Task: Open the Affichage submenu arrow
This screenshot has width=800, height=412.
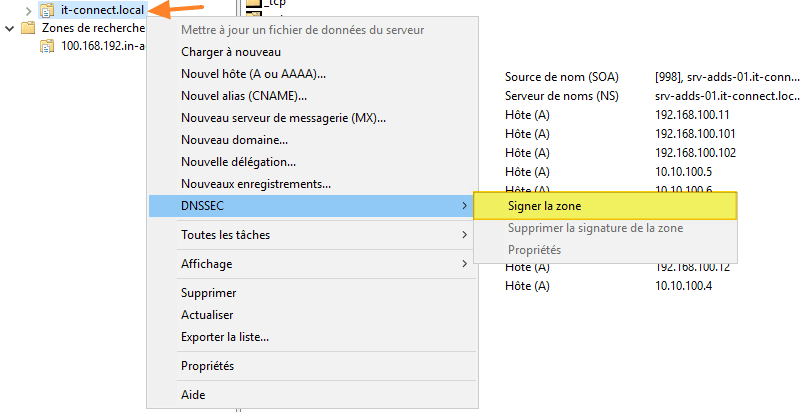Action: [464, 264]
